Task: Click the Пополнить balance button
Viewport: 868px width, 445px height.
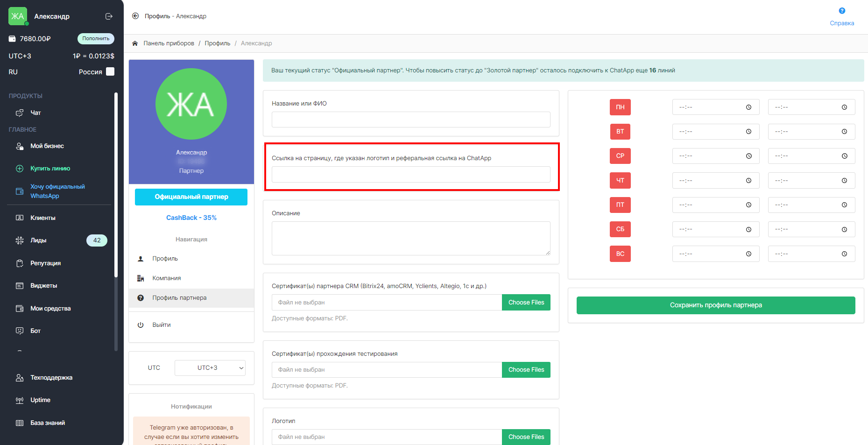Action: tap(96, 39)
